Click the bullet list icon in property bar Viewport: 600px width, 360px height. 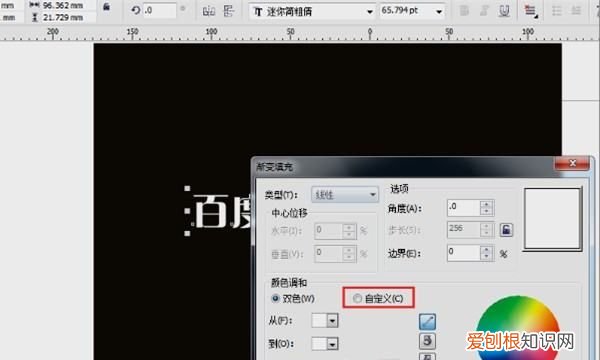coord(557,11)
